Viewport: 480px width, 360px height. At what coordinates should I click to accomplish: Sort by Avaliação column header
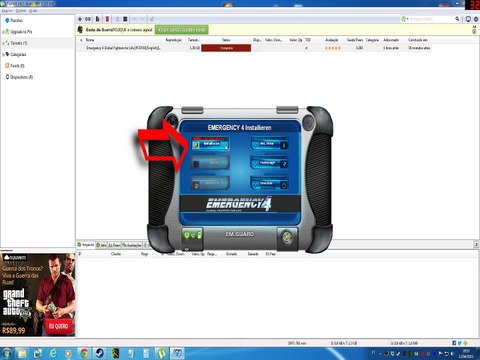coord(331,40)
